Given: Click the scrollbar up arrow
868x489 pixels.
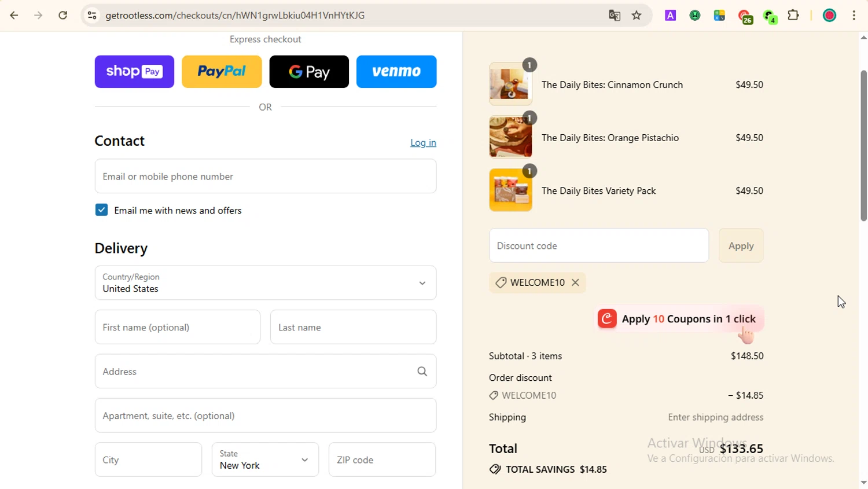Looking at the screenshot, I should tap(863, 38).
